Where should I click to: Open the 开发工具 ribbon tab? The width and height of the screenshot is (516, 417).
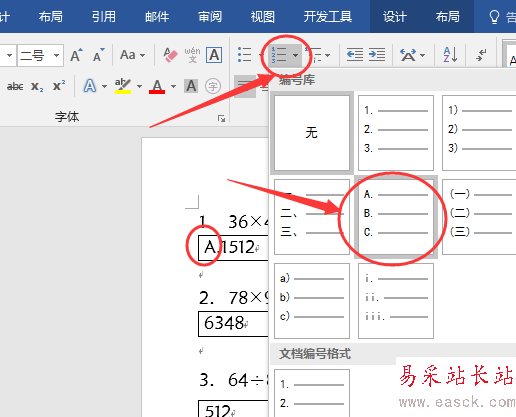pyautogui.click(x=328, y=16)
